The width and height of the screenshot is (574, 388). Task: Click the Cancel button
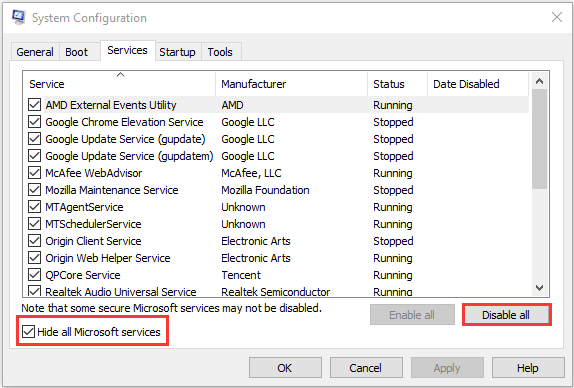coord(366,368)
